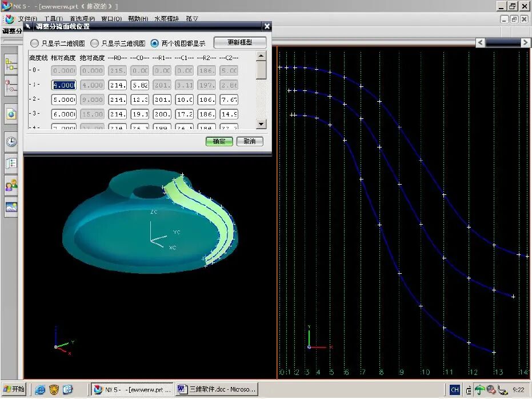The image size is (532, 399).
Task: Click the left arrow of top-right scroller
Action: pyautogui.click(x=480, y=43)
